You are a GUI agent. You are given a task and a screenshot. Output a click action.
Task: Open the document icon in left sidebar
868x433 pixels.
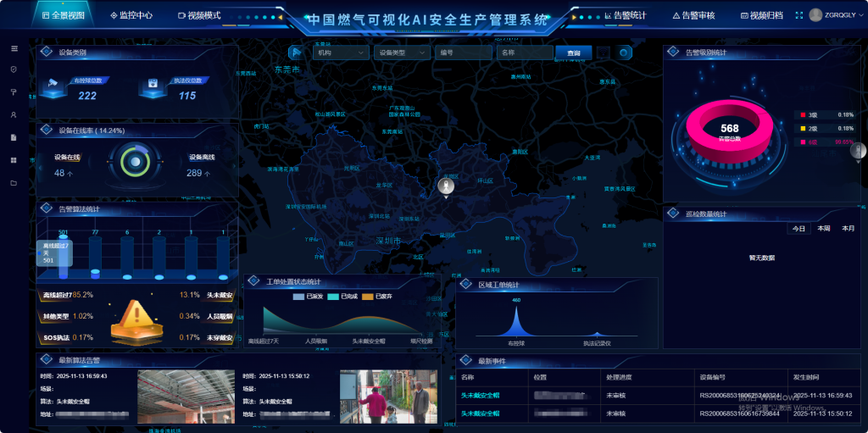14,136
